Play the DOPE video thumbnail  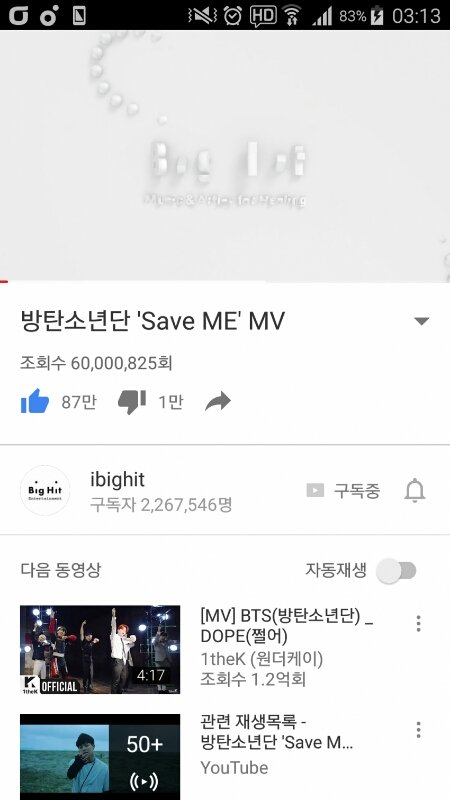point(100,649)
